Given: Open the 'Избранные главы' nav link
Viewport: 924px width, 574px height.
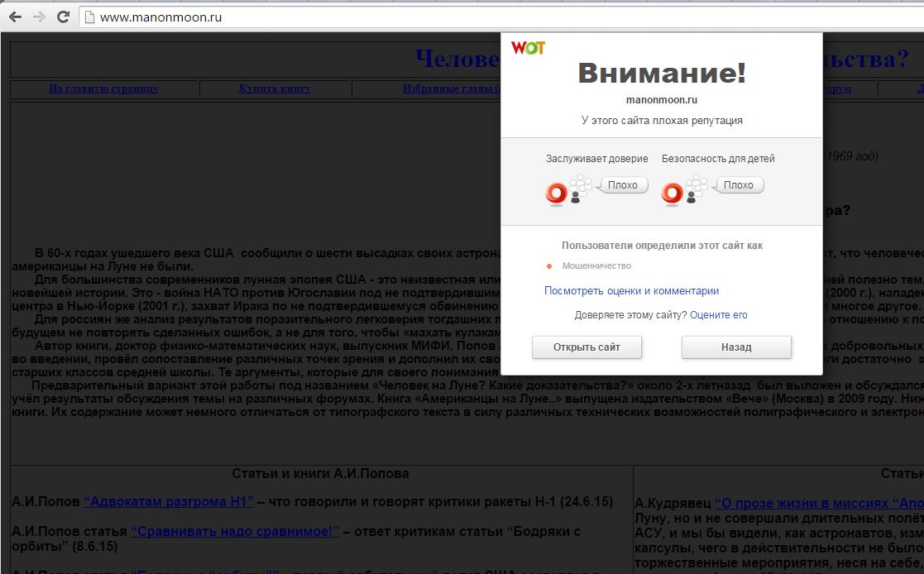Looking at the screenshot, I should 452,88.
